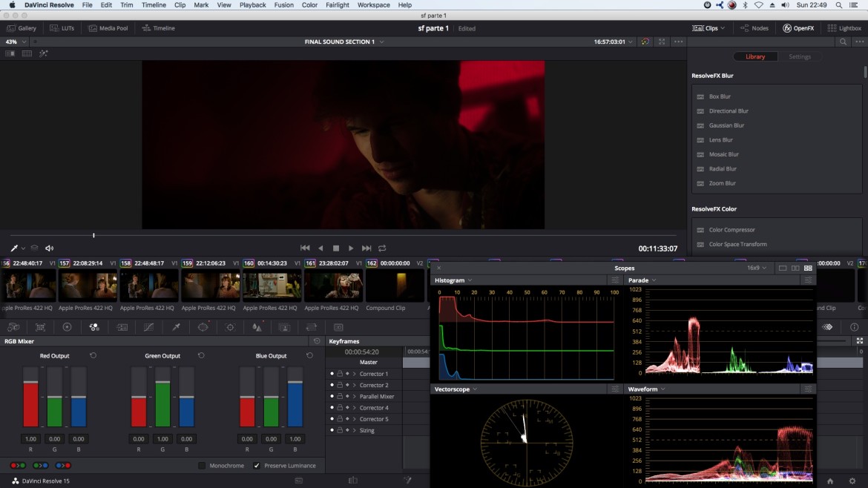
Task: Open the Power Window palette
Action: pos(203,327)
